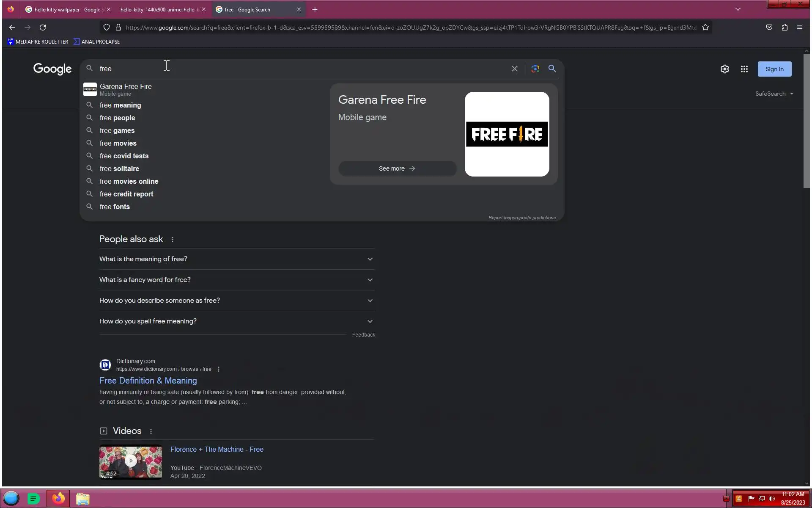This screenshot has width=812, height=508.
Task: Reload the page with the refresh icon
Action: click(x=43, y=28)
